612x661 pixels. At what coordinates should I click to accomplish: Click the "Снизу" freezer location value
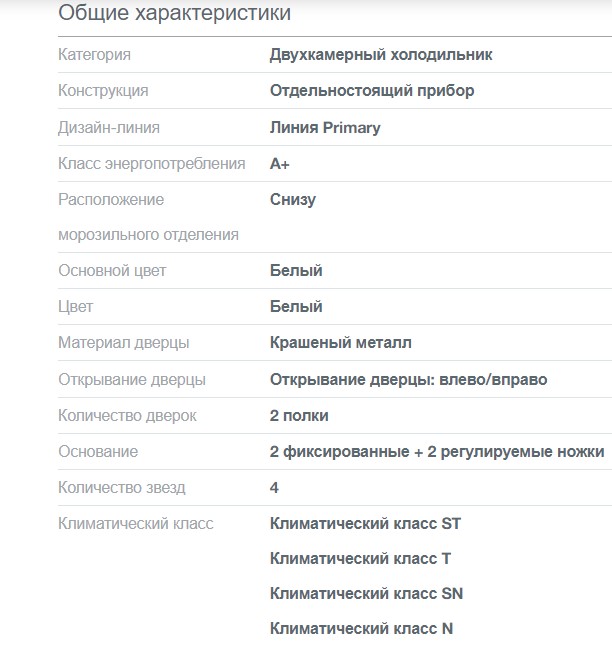tap(293, 199)
